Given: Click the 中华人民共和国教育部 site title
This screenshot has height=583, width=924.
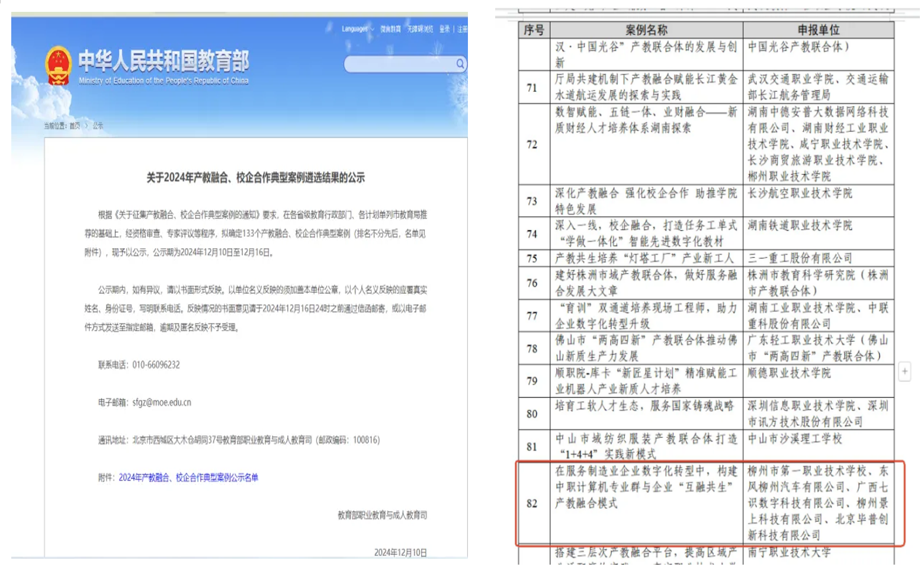Looking at the screenshot, I should [163, 60].
